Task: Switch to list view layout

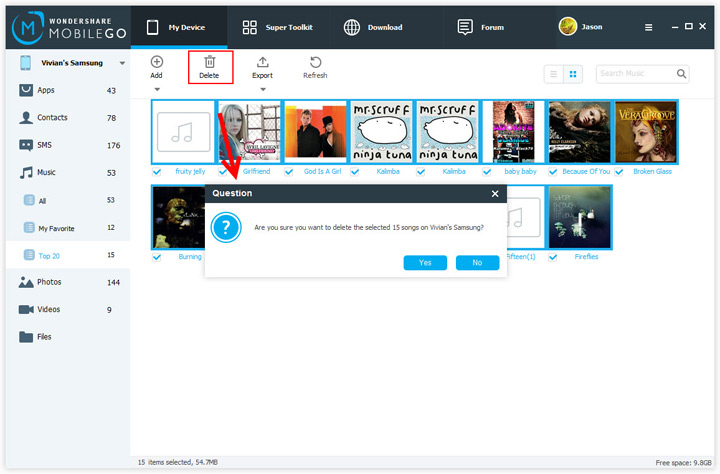Action: tap(554, 74)
